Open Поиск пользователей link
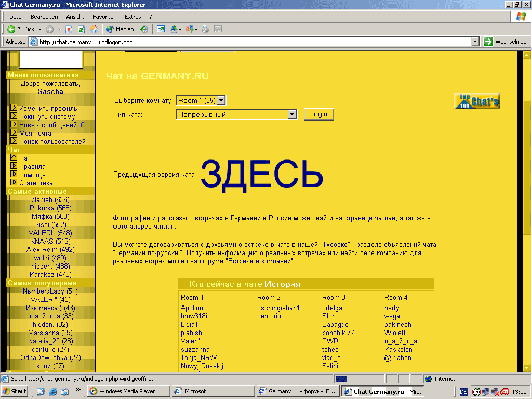Viewport: 532px width, 399px height. [52, 141]
